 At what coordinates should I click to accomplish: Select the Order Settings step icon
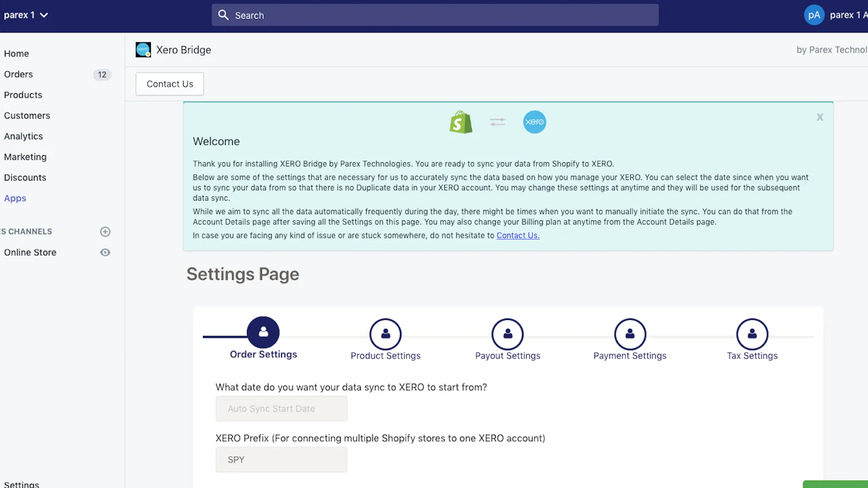coord(263,332)
